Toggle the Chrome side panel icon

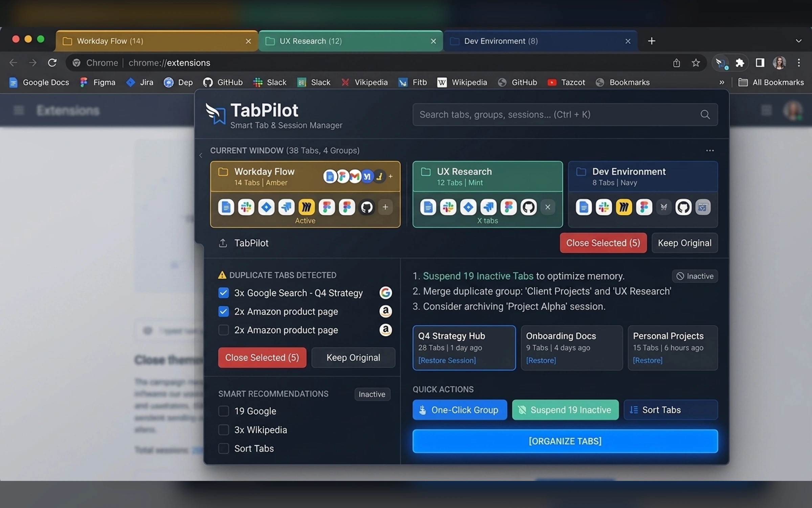tap(760, 63)
